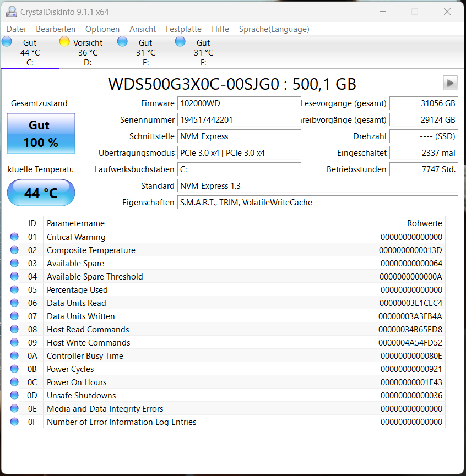Click the CrystalDiskInfo app icon in title bar
This screenshot has width=466, height=476.
click(x=12, y=12)
